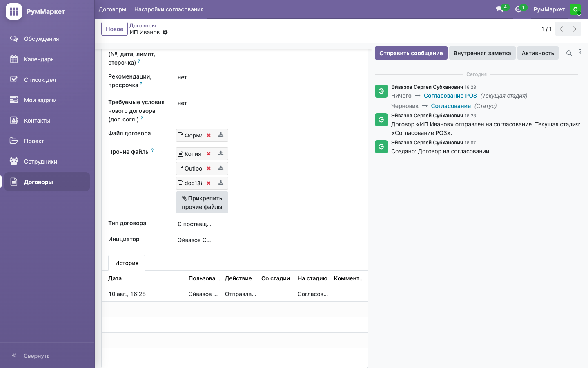The height and width of the screenshot is (368, 588).
Task: Open Контакты in the sidebar
Action: point(47,121)
